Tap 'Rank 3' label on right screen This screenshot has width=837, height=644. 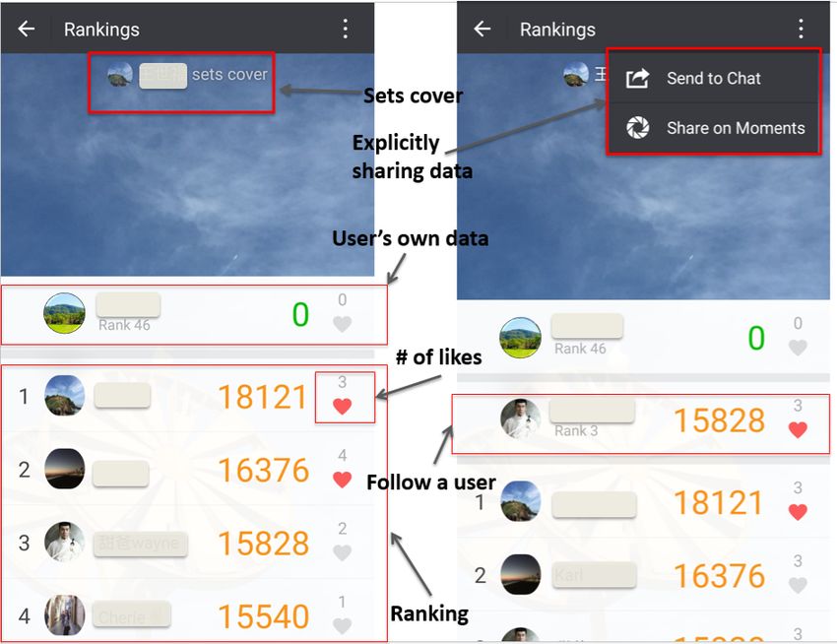(576, 431)
